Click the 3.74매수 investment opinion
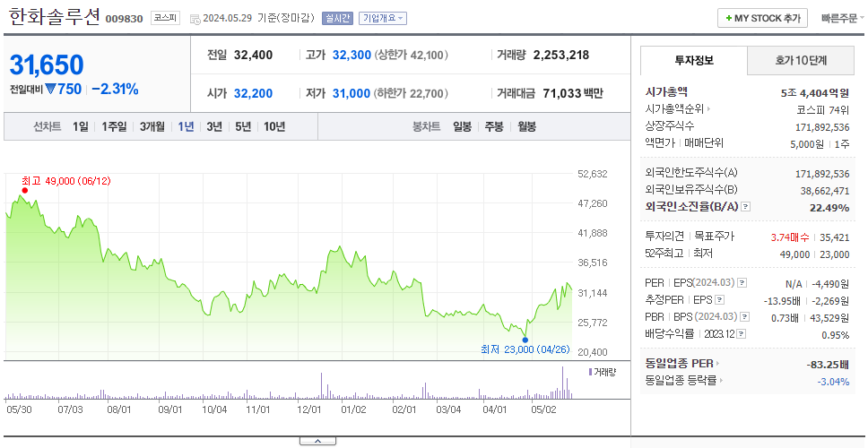This screenshot has width=868, height=448. (x=790, y=237)
